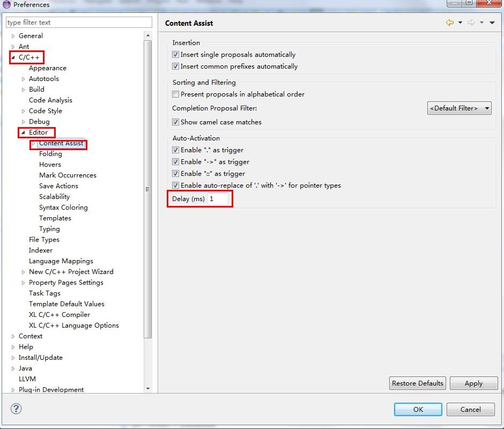Click Restore Defaults button
Screen dimensions: 504x429
pos(418,383)
